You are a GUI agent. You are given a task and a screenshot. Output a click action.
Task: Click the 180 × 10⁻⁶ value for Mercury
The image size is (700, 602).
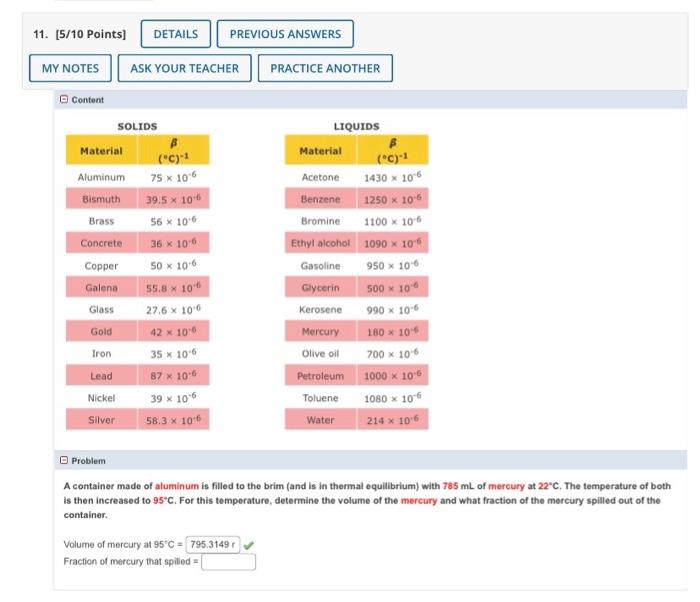393,331
